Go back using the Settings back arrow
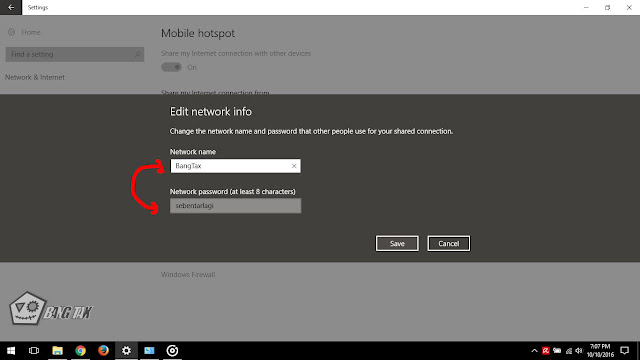The height and width of the screenshot is (360, 640). point(11,7)
